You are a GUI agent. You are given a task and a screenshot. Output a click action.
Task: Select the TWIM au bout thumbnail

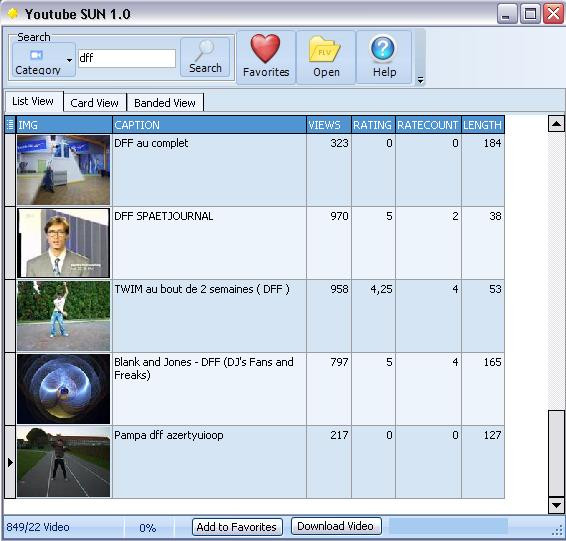pyautogui.click(x=64, y=316)
